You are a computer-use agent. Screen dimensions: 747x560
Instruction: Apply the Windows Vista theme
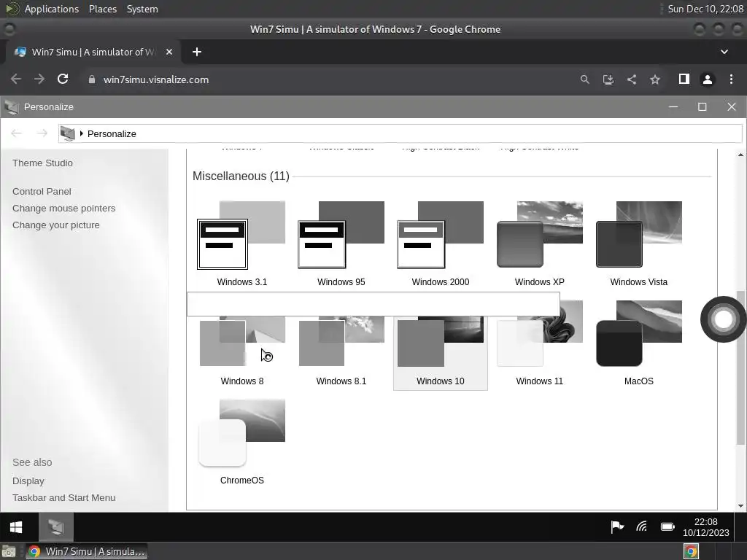638,244
